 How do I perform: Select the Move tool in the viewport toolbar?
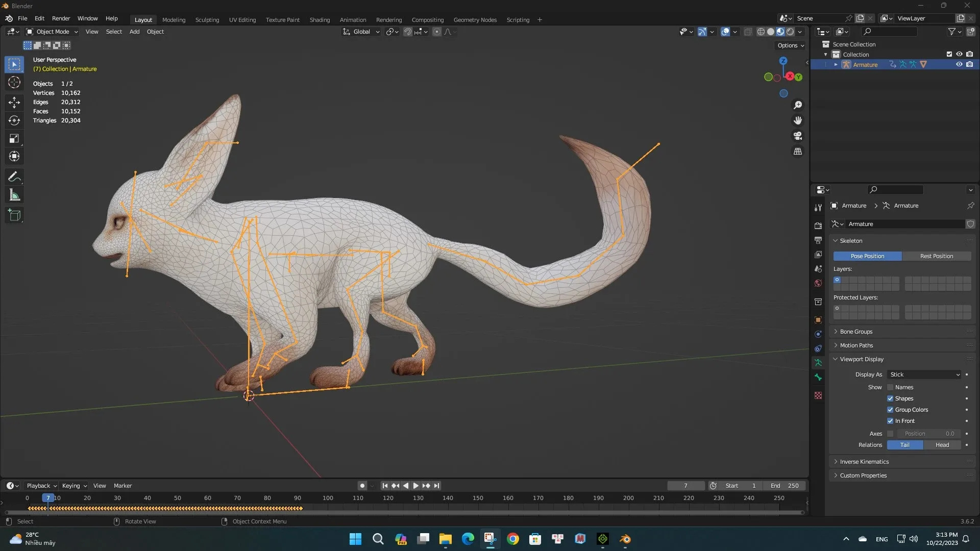click(x=14, y=102)
